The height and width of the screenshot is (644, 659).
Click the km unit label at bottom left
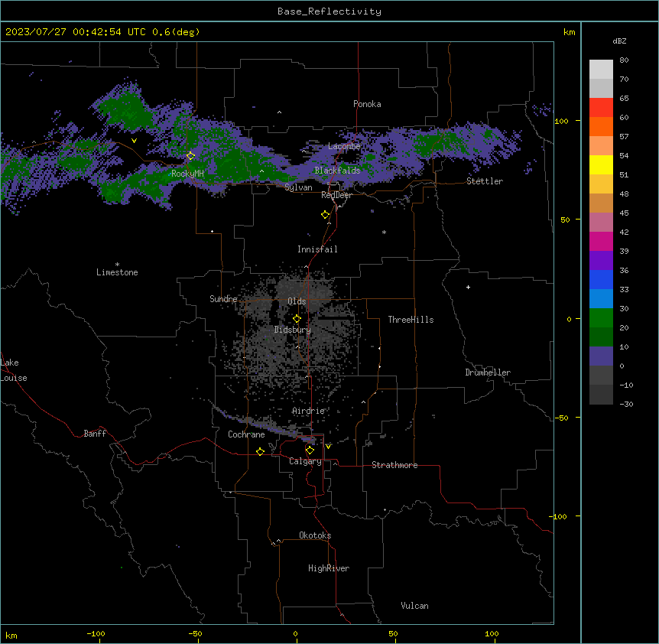coord(11,635)
